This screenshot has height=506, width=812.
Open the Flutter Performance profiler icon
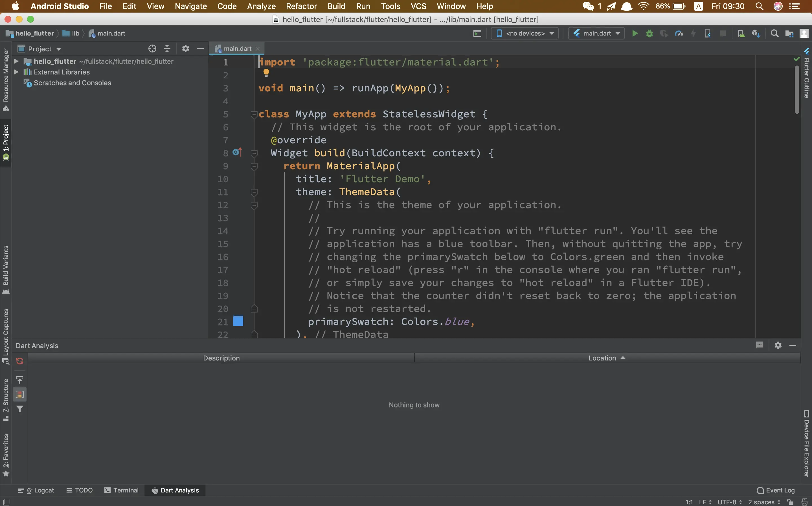[679, 34]
